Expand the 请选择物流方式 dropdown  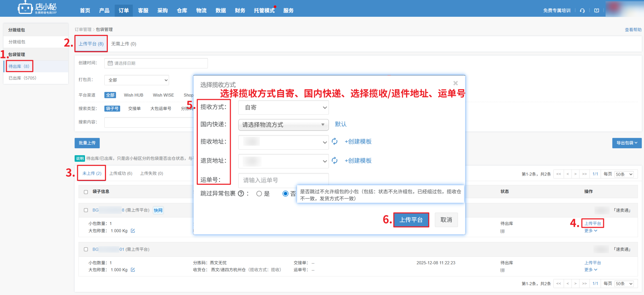click(283, 125)
